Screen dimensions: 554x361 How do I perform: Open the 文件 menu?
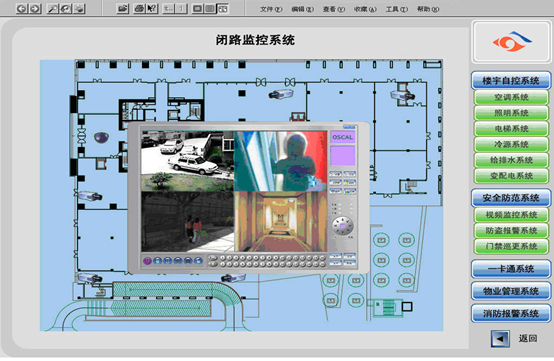[x=271, y=9]
